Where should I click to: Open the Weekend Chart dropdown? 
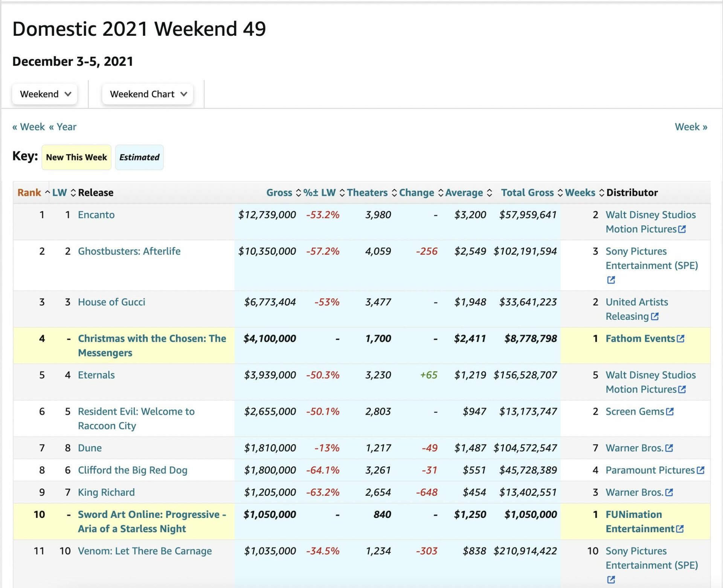coord(148,94)
